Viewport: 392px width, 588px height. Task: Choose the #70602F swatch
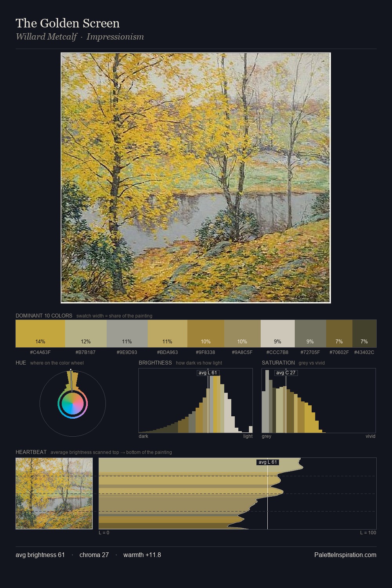tap(339, 334)
